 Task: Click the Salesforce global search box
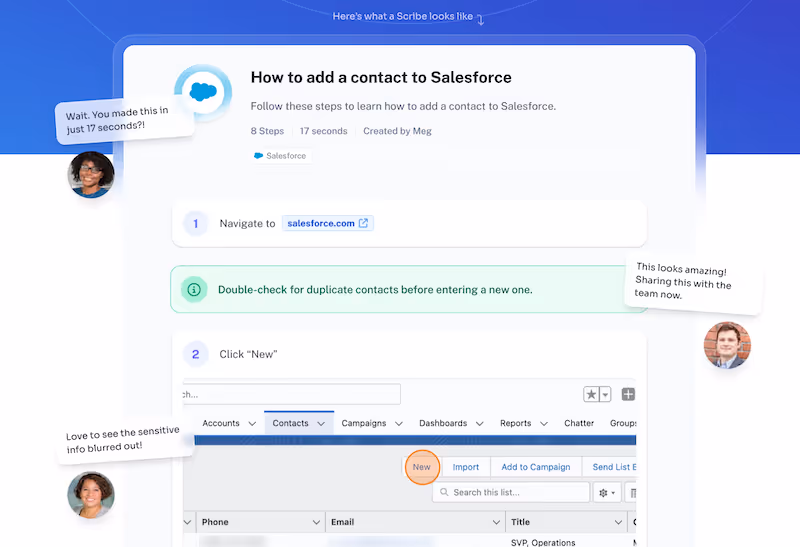[x=291, y=394]
